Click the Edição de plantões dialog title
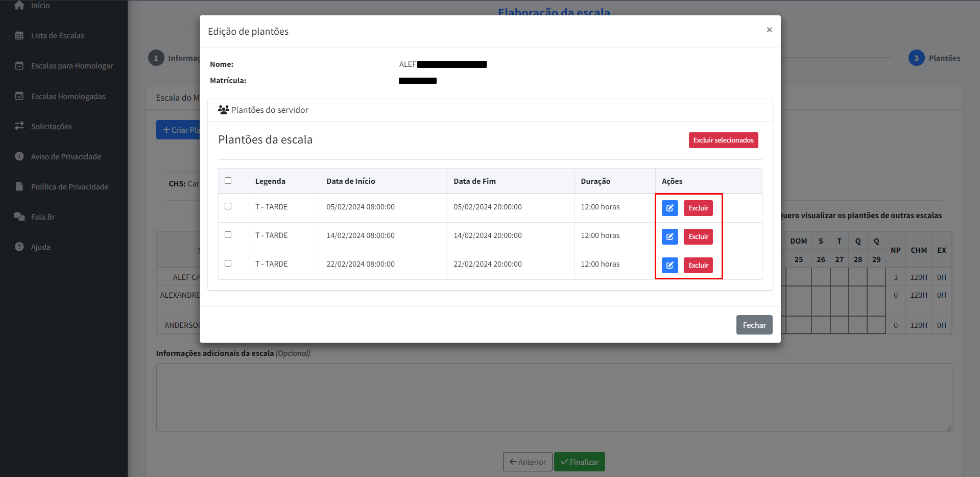Screen dimensions: 980x477 click(248, 31)
